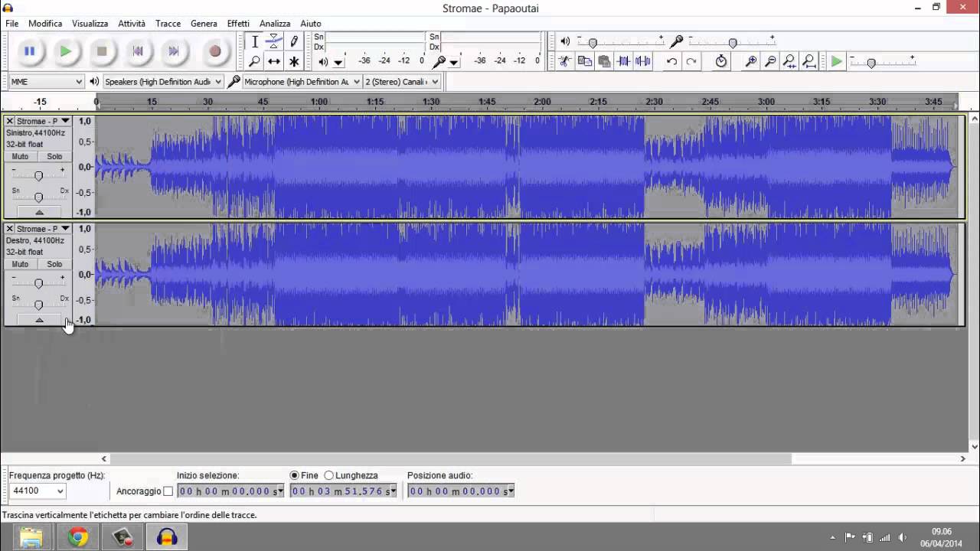The image size is (980, 551).
Task: Close the Sinistro track with X
Action: pos(9,121)
